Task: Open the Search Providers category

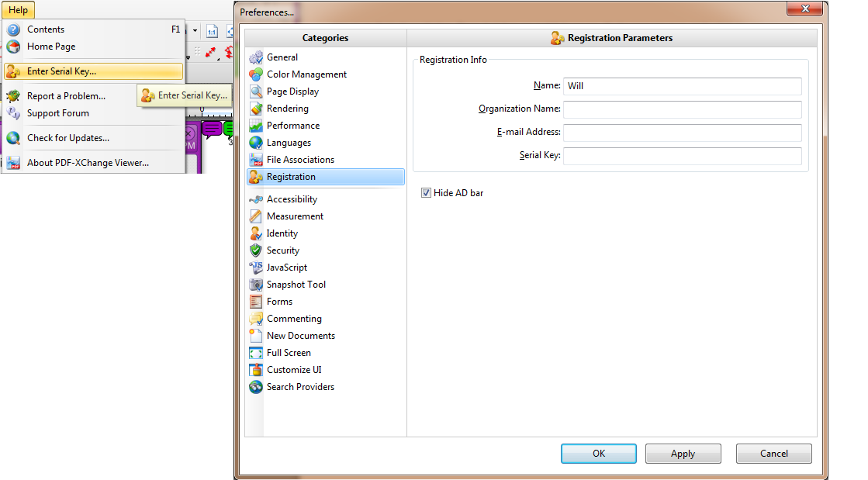Action: [301, 387]
